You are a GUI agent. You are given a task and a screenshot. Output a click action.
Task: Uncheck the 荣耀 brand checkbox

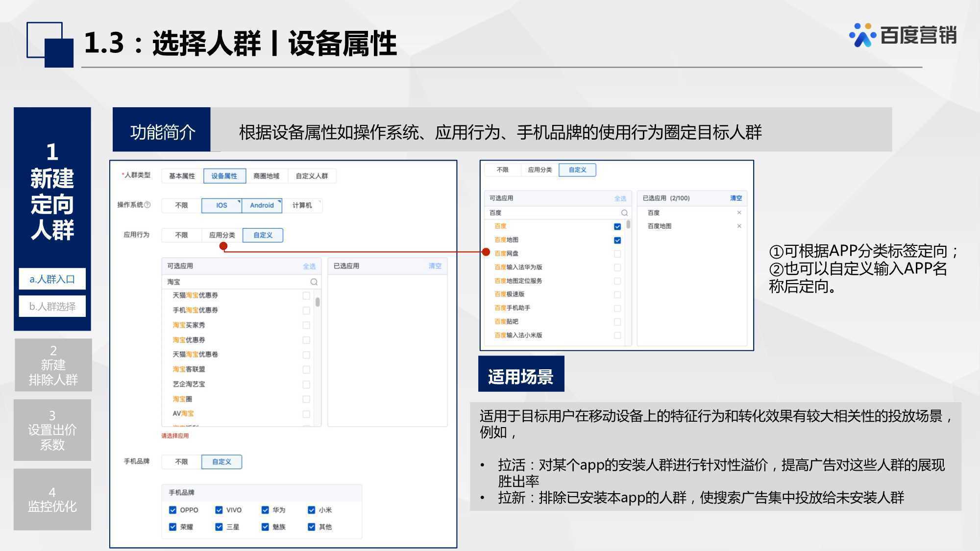[172, 527]
